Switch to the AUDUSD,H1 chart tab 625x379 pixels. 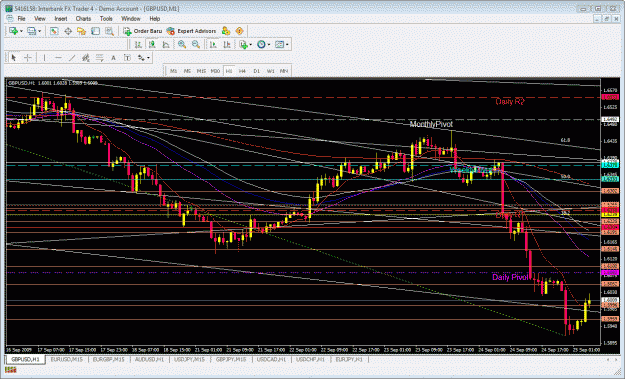(x=149, y=359)
